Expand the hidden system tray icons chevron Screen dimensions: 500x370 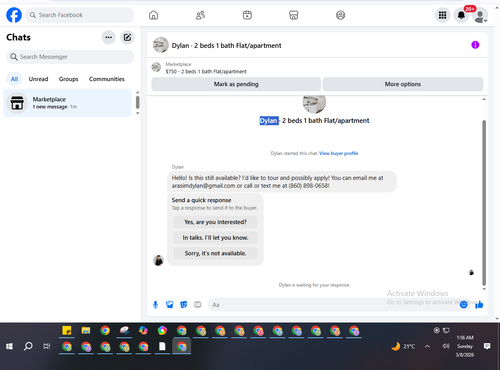tap(427, 346)
